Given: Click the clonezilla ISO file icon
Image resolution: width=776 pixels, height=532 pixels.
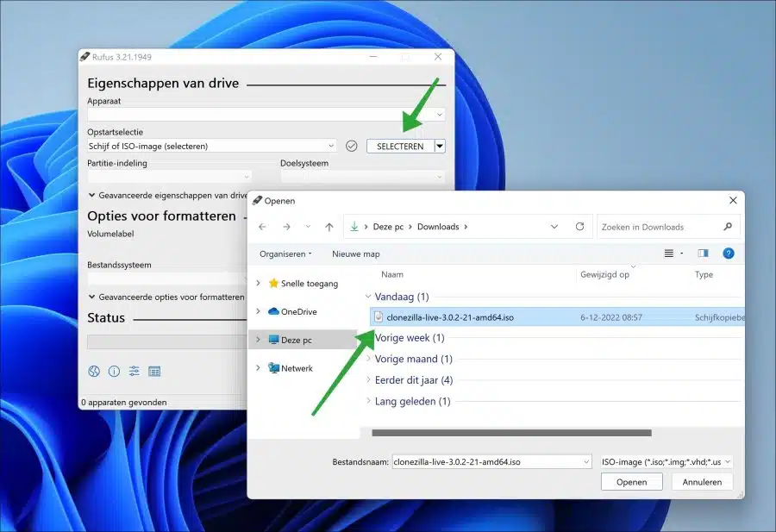Looking at the screenshot, I should tap(379, 317).
